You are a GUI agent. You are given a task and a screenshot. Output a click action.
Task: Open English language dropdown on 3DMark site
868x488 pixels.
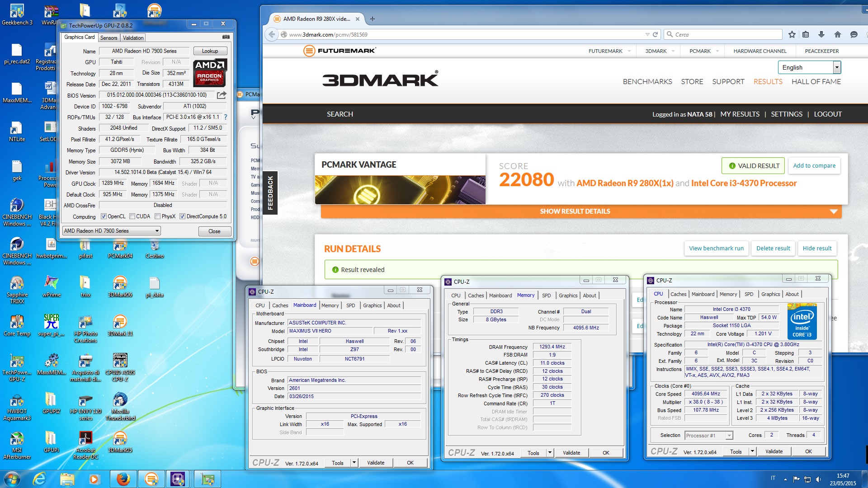pyautogui.click(x=809, y=67)
